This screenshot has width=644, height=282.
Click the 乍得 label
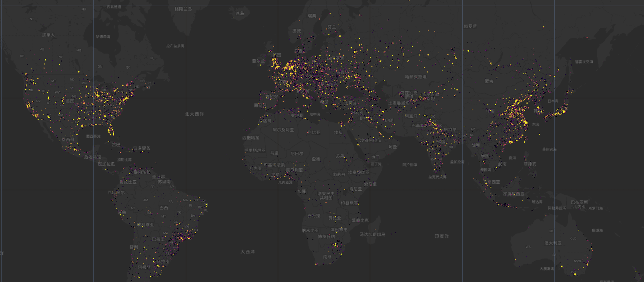tap(316, 159)
